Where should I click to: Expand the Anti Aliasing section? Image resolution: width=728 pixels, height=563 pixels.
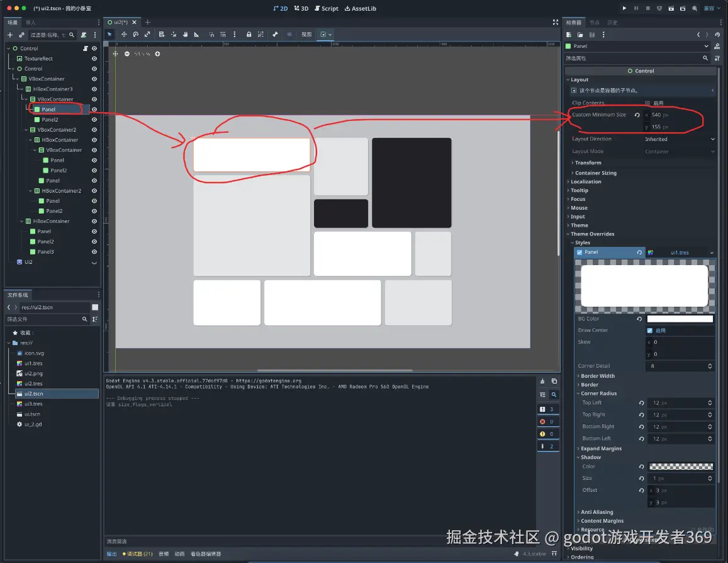coord(596,513)
